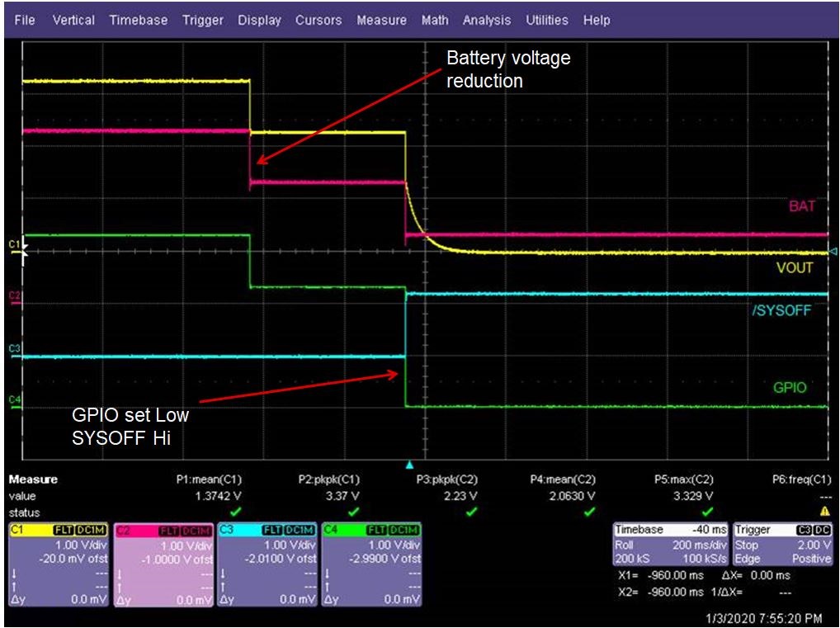
Task: Click the yellow warning icon under P6
Action: pyautogui.click(x=823, y=512)
